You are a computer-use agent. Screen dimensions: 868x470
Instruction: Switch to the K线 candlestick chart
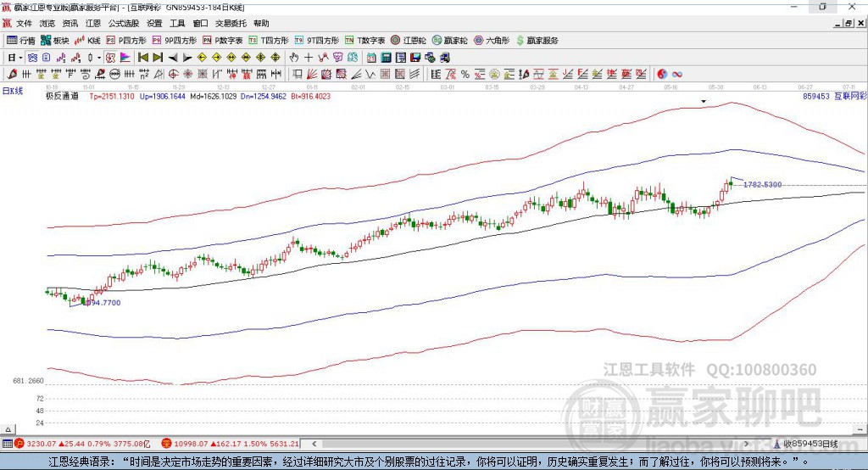[x=87, y=41]
